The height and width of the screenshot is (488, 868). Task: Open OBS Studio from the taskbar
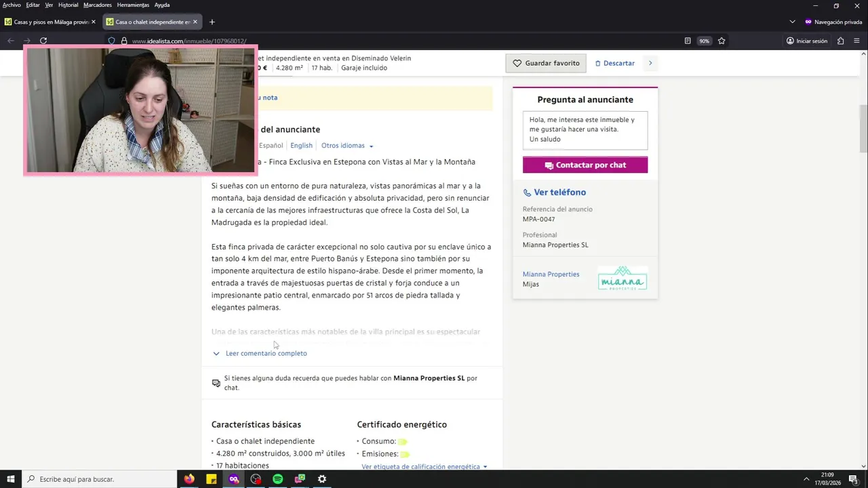256,479
